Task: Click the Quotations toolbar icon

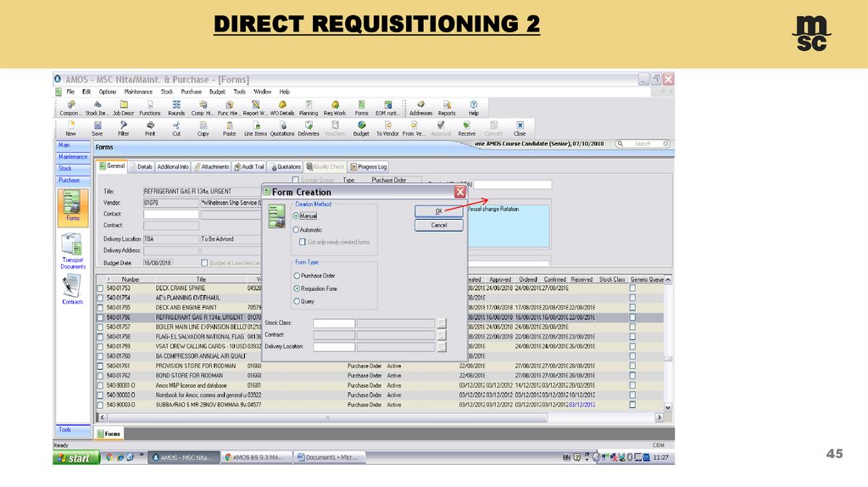Action: (282, 128)
